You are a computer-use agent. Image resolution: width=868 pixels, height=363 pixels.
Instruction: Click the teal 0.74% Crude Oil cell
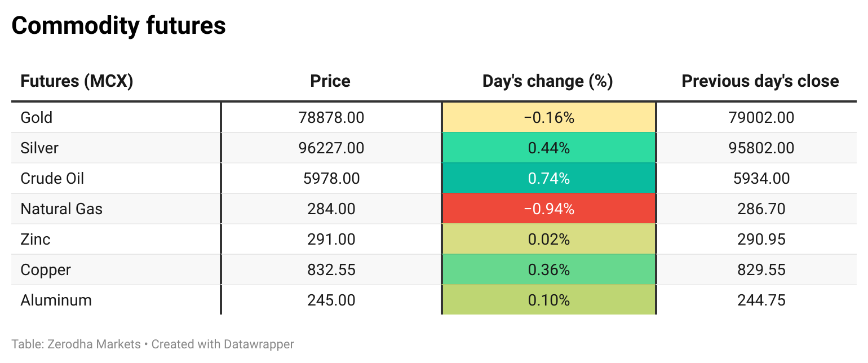pos(549,178)
